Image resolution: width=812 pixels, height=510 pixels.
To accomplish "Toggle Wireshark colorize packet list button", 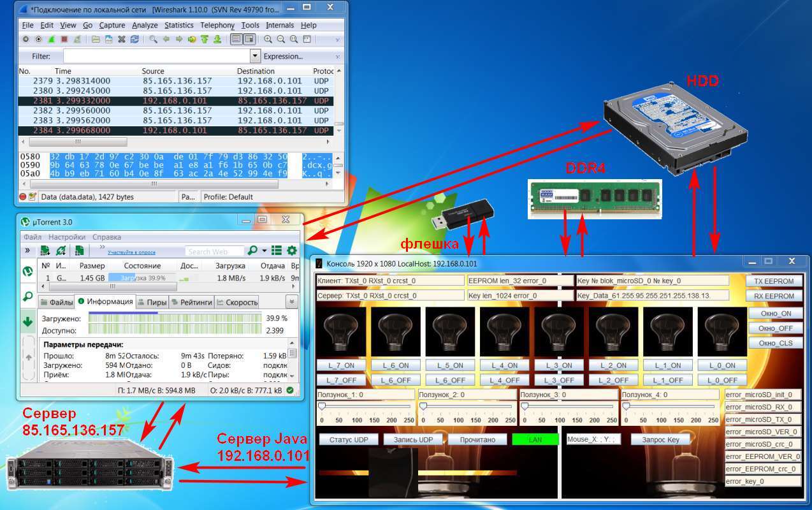I will tap(236, 40).
